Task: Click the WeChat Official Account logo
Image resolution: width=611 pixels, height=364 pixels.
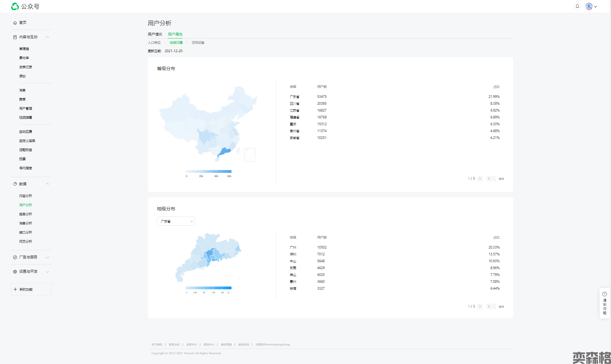Action: [15, 7]
